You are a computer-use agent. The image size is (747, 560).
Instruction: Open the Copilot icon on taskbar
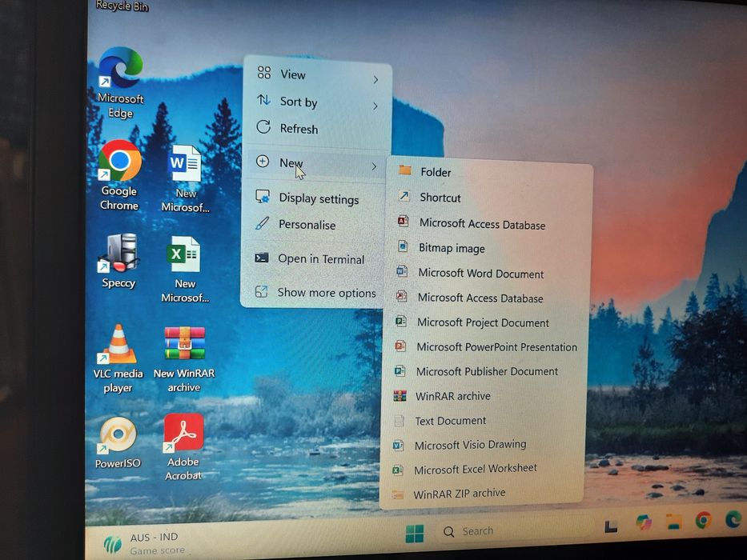click(x=644, y=523)
